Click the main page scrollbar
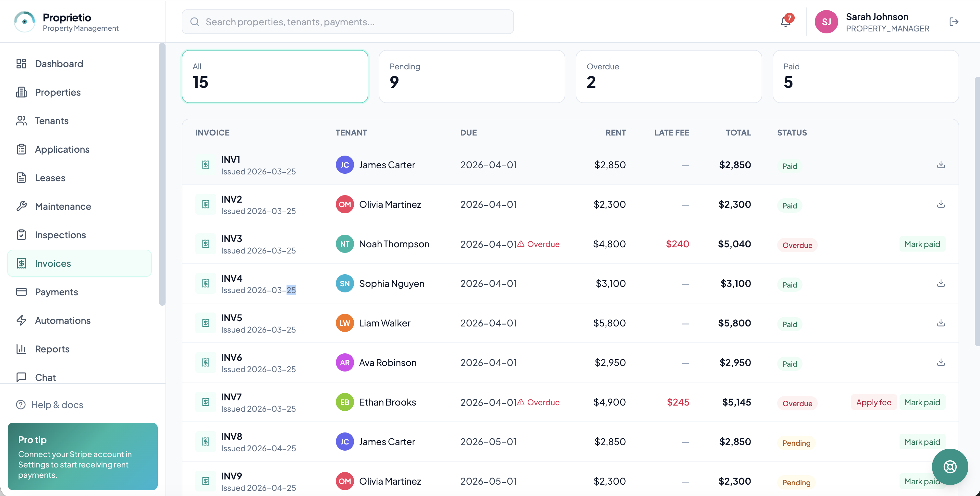This screenshot has width=980, height=496. 977,211
